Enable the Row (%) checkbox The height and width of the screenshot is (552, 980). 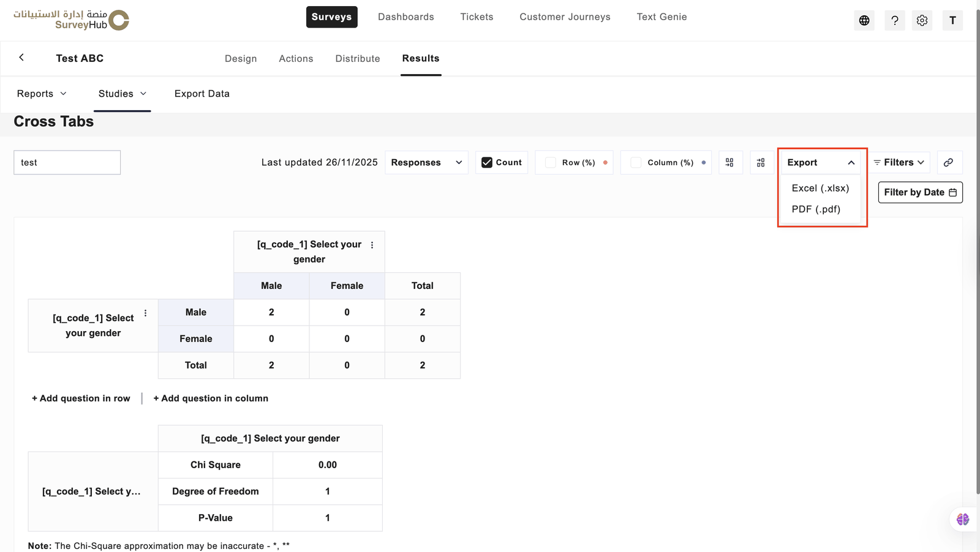(x=550, y=162)
